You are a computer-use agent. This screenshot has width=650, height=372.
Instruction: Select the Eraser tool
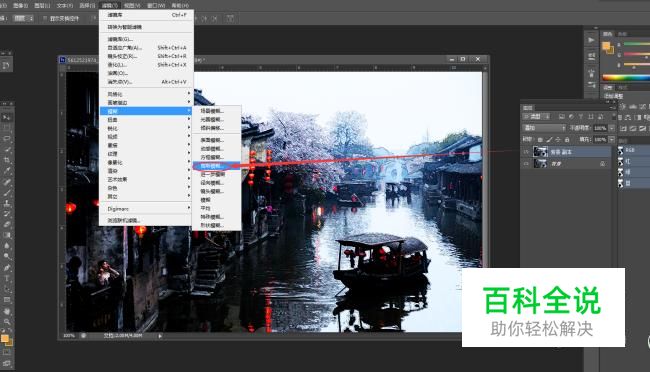[7, 225]
